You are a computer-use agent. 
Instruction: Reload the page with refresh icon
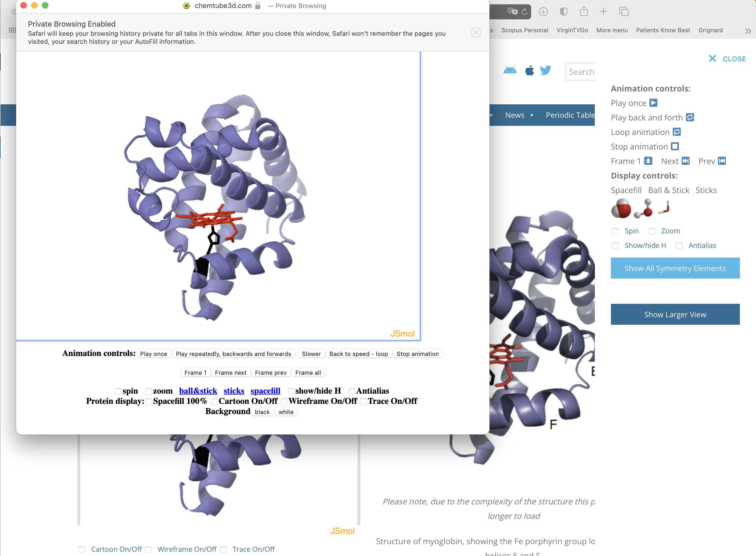[524, 12]
